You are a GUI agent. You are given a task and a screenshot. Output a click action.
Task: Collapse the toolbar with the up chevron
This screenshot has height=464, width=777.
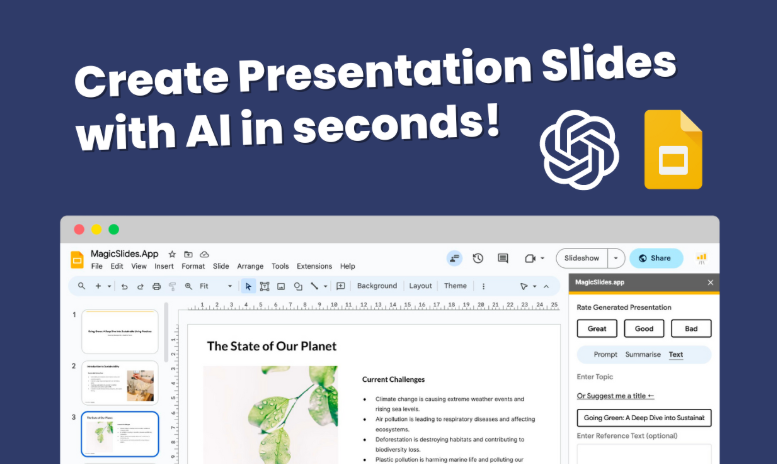click(546, 286)
